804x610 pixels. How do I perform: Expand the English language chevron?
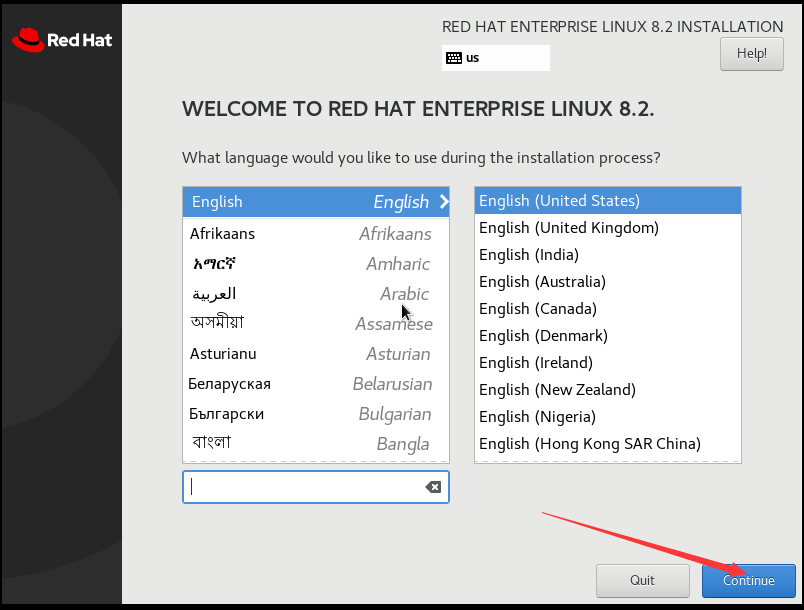click(444, 202)
